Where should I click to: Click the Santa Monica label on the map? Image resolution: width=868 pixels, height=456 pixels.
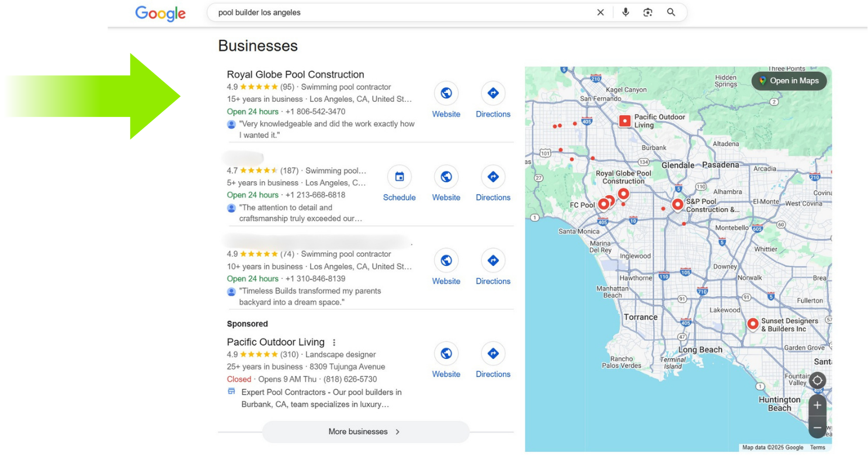(579, 232)
